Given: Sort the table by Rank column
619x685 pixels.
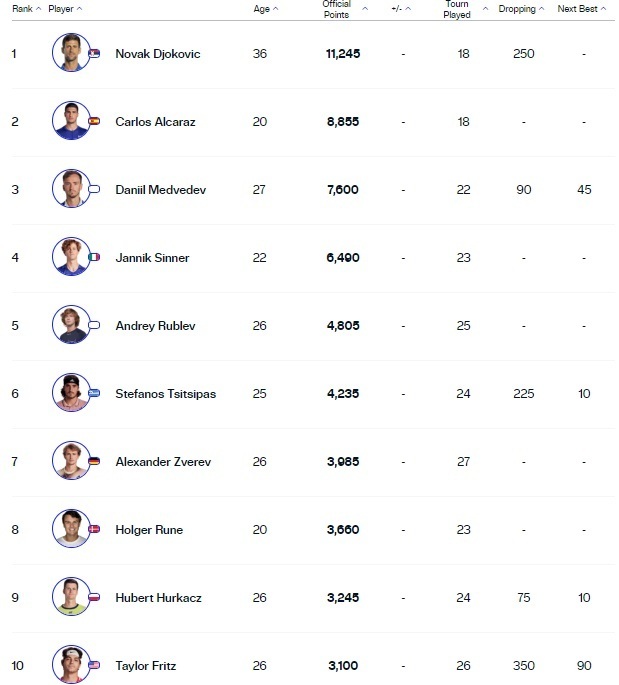Looking at the screenshot, I should 24,9.
